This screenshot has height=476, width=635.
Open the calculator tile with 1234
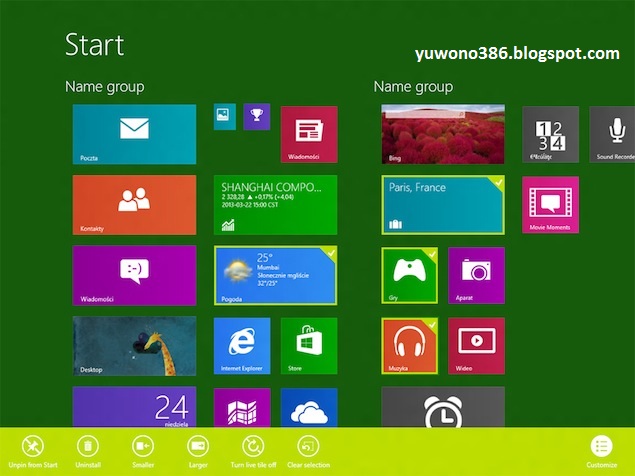[550, 134]
